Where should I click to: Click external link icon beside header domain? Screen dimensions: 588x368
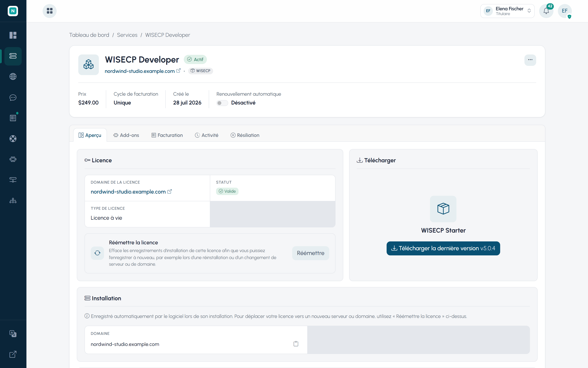click(179, 71)
